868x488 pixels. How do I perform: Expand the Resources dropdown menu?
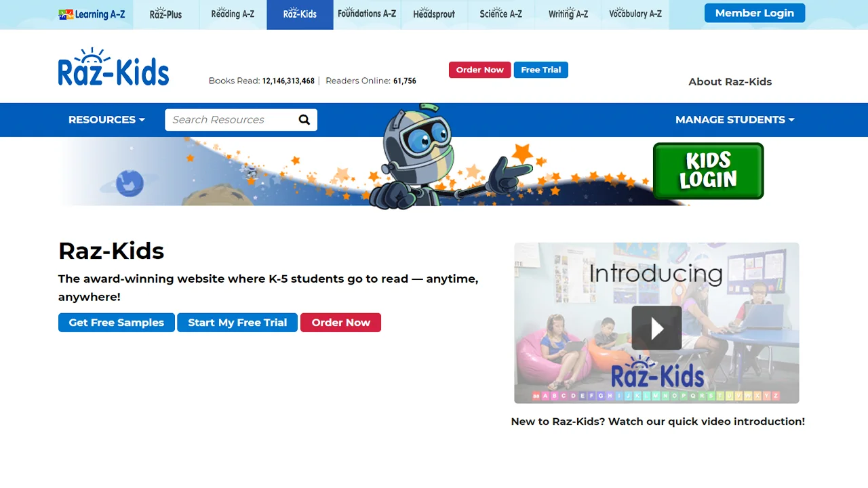tap(106, 120)
